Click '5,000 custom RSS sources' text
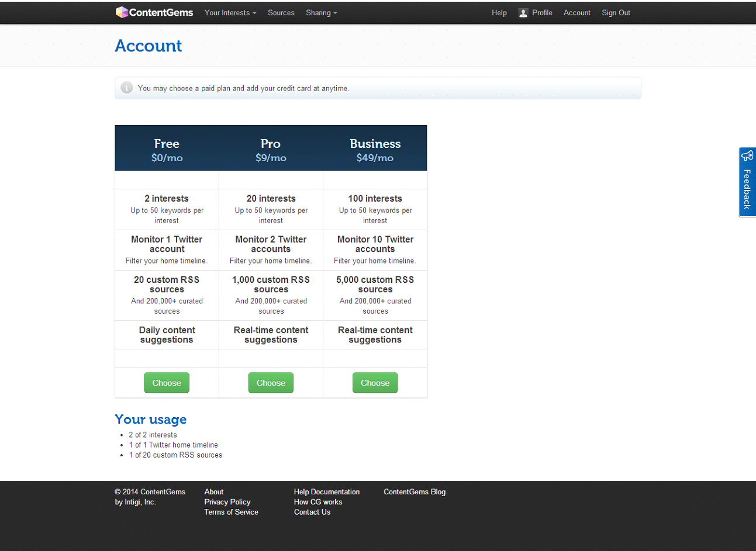Screen dimensions: 756x551 click(x=375, y=285)
